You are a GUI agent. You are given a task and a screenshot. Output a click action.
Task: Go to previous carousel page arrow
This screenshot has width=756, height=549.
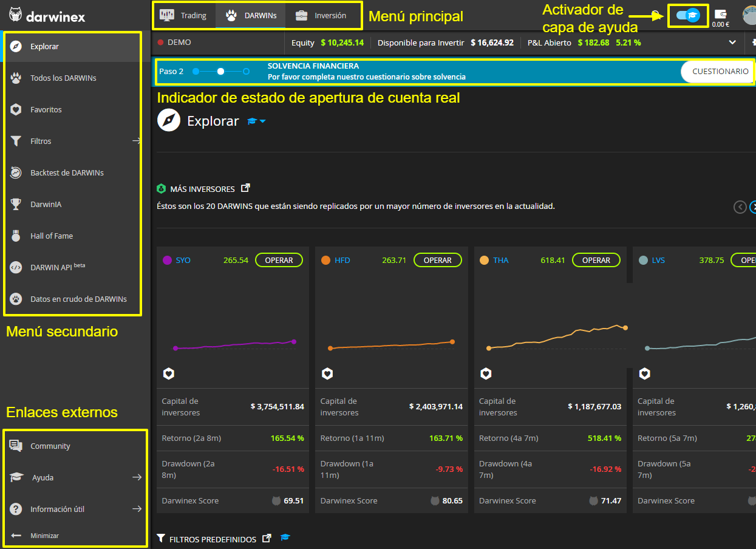[x=740, y=207]
